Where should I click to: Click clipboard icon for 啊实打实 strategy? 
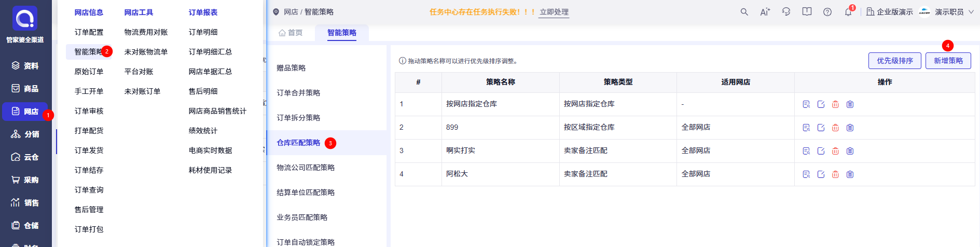850,151
